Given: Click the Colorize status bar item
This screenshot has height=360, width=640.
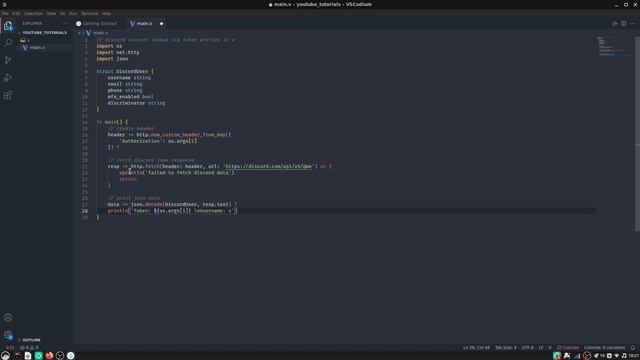Looking at the screenshot, I should tap(568, 348).
